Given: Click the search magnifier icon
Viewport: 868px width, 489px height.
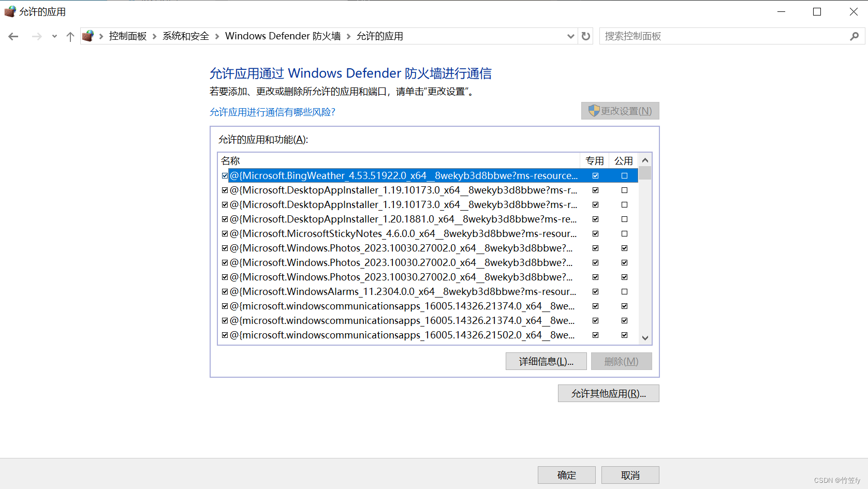Looking at the screenshot, I should tap(854, 36).
